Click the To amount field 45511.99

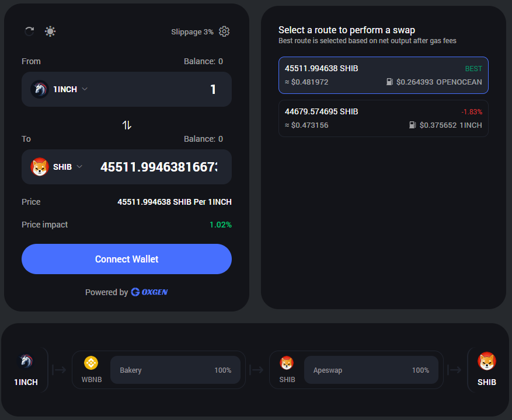point(159,167)
